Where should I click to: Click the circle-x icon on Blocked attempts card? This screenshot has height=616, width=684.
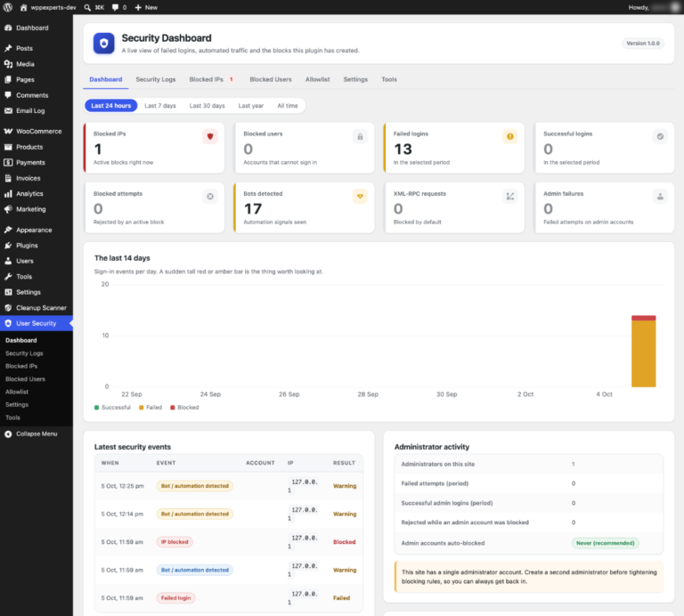210,196
